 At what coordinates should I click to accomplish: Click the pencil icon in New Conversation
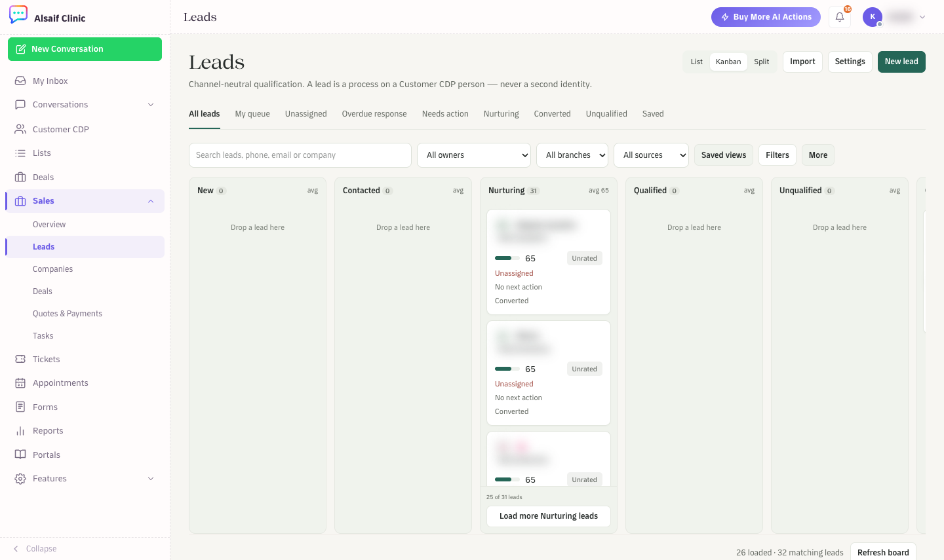[x=21, y=49]
